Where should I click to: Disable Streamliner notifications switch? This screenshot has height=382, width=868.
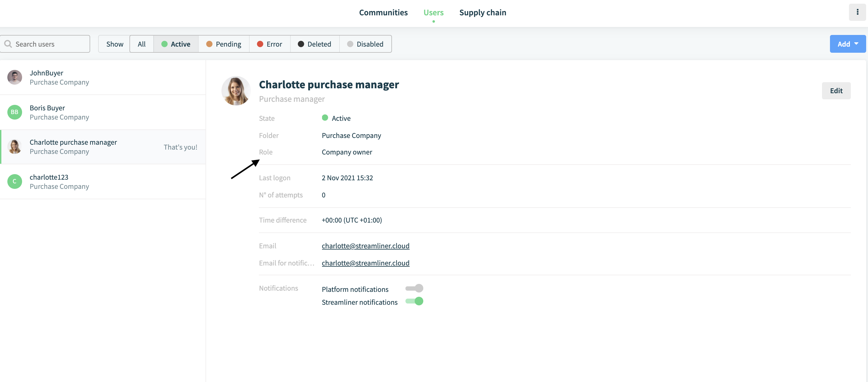[414, 301]
